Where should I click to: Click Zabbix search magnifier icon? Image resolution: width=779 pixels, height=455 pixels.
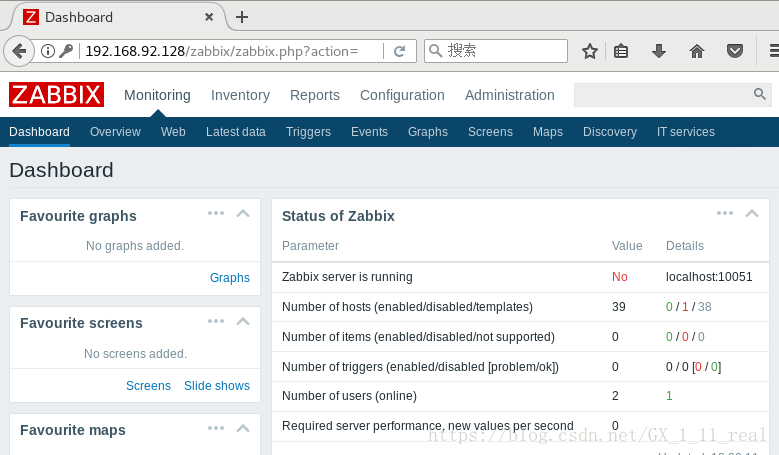[x=760, y=94]
